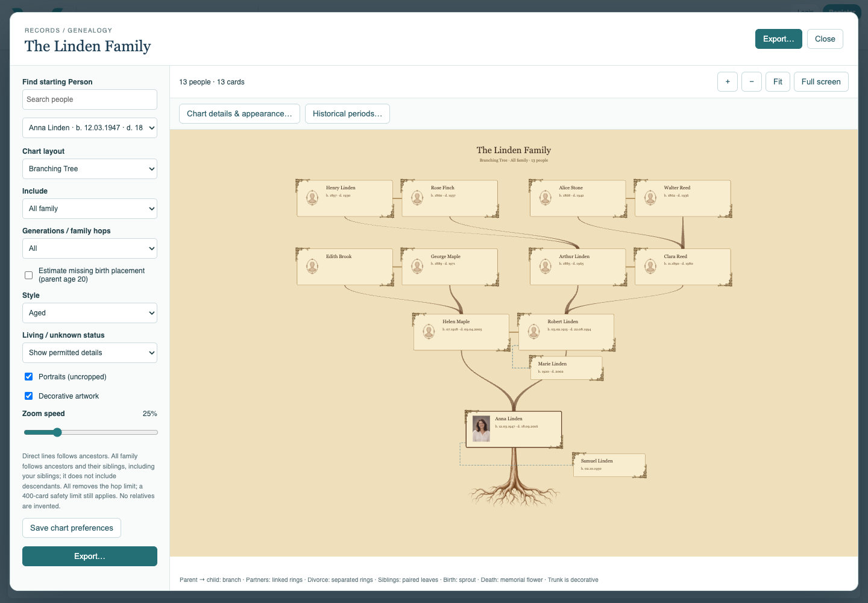Disable Decorative artwork checkbox
868x603 pixels.
click(28, 396)
